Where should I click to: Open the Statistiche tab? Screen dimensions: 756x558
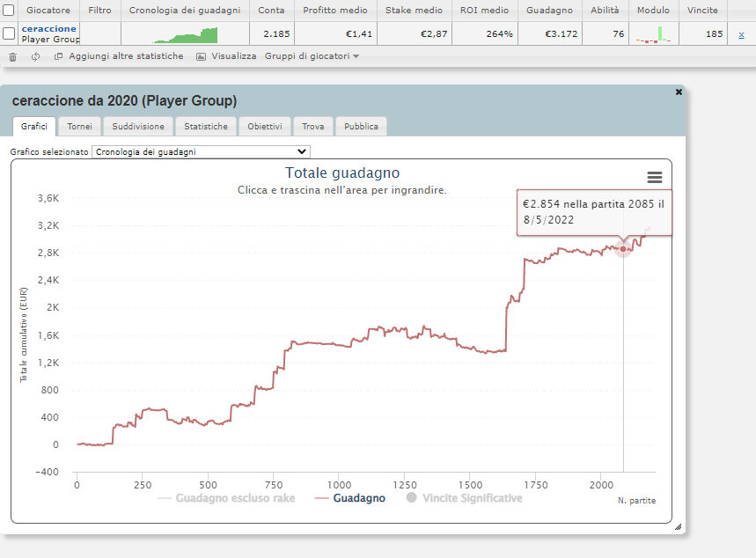coord(206,127)
